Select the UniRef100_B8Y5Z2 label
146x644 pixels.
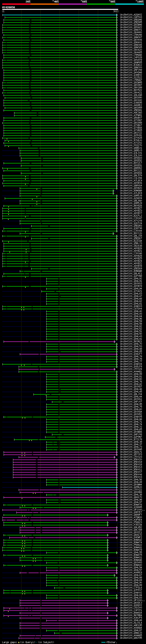tap(131, 90)
